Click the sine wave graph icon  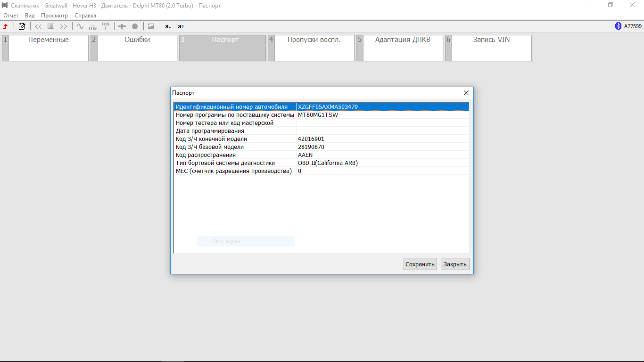(x=80, y=26)
